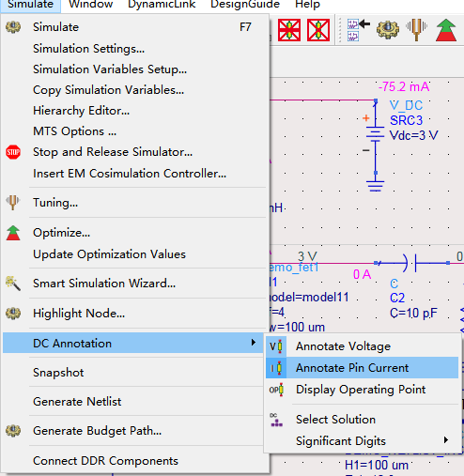This screenshot has width=464, height=476.
Task: Click the toolbar Tune parameters fork icon
Action: [416, 30]
